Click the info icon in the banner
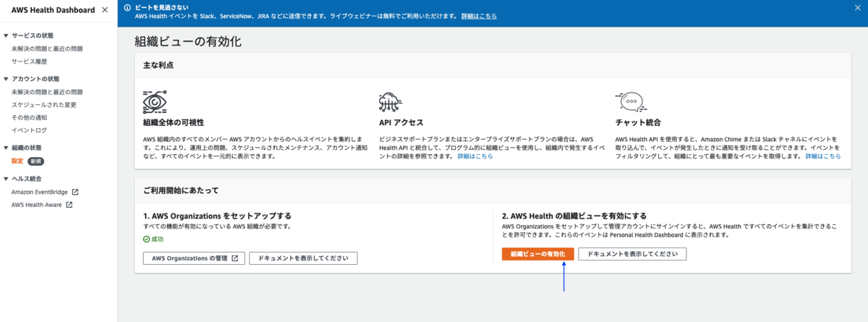Screen dimensions: 868x322 pos(127,7)
